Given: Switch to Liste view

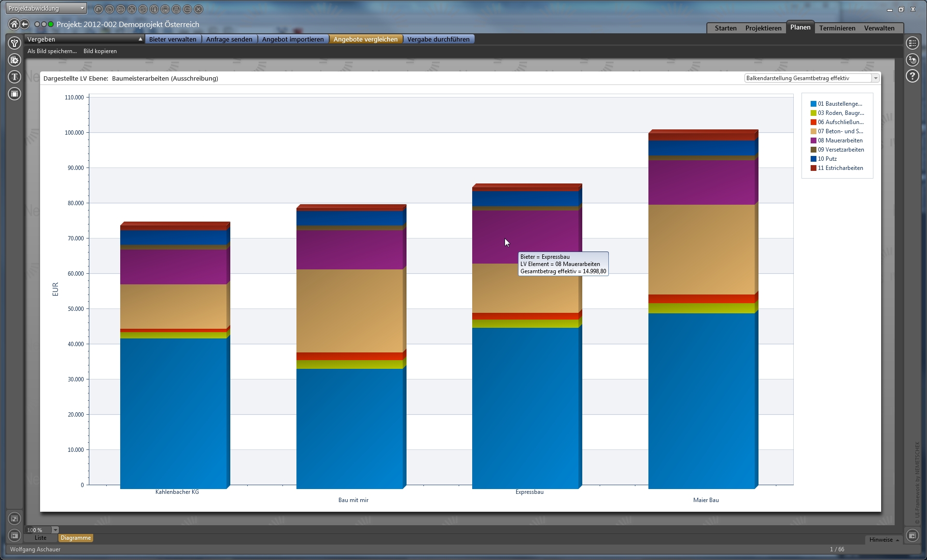Looking at the screenshot, I should 41,538.
